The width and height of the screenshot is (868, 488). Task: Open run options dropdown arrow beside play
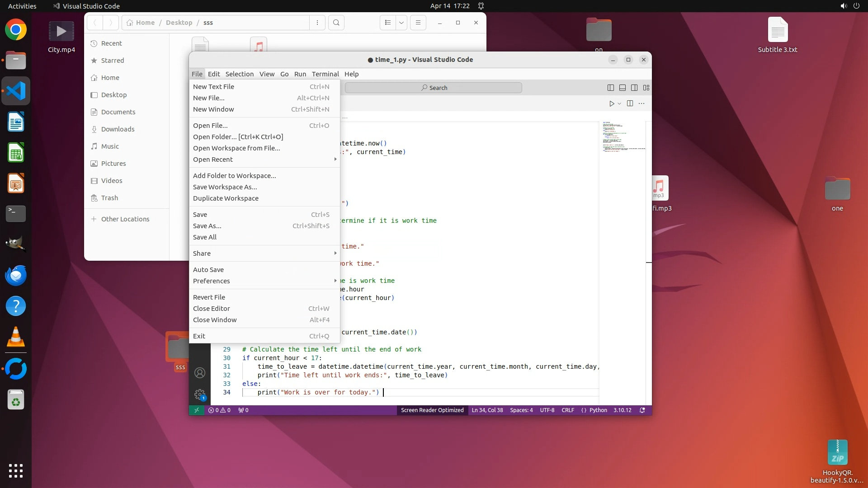click(x=619, y=103)
